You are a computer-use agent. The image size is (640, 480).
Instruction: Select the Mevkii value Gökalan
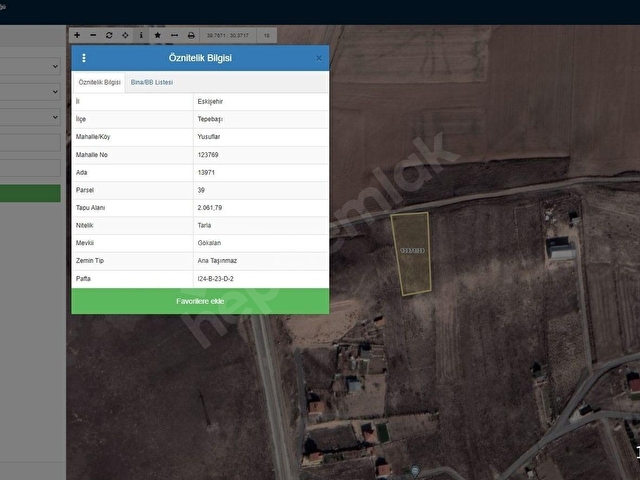pos(261,243)
